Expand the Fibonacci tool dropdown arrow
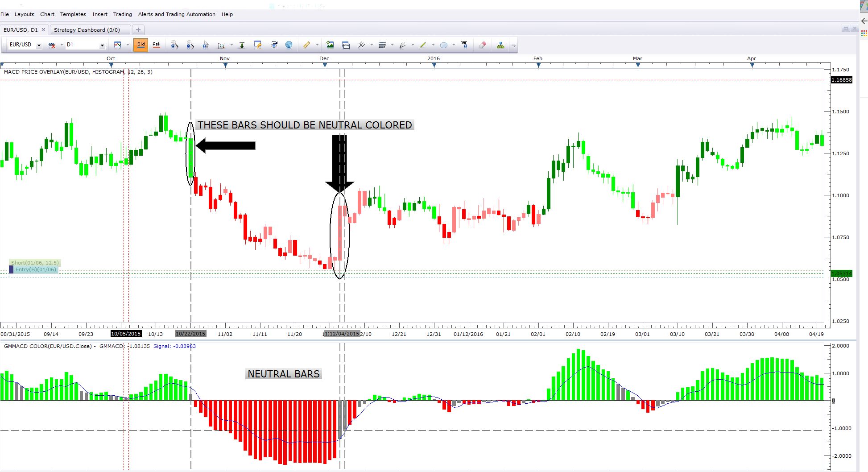The width and height of the screenshot is (868, 472). pos(392,45)
